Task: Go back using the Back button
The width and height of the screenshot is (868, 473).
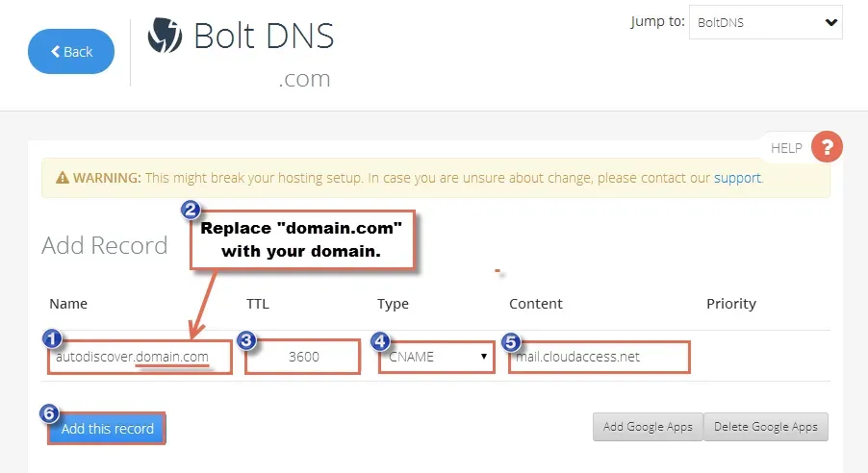Action: click(71, 52)
